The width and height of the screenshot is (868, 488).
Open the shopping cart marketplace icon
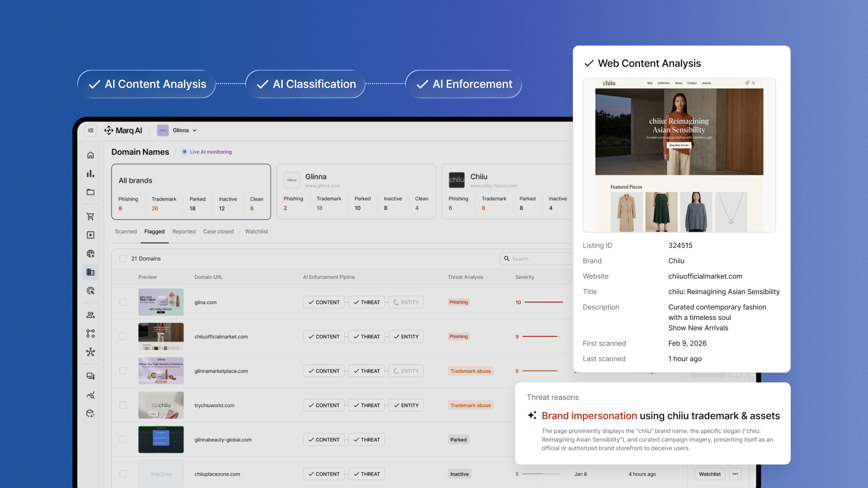pyautogui.click(x=90, y=216)
